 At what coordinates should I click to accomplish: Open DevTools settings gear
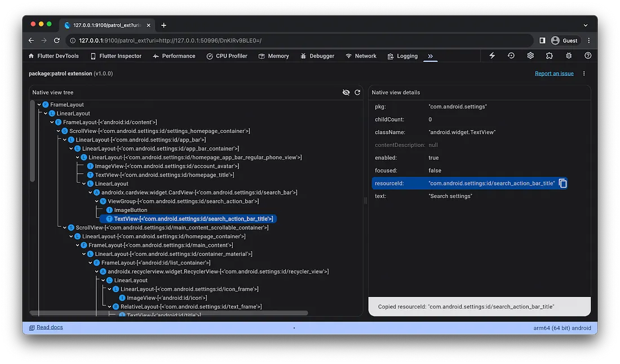(x=530, y=56)
